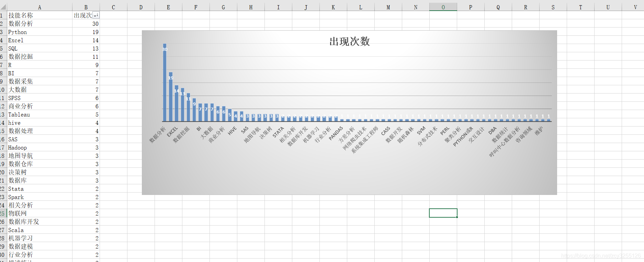Select the chart title 出现次数
Image resolution: width=644 pixels, height=262 pixels.
[350, 41]
